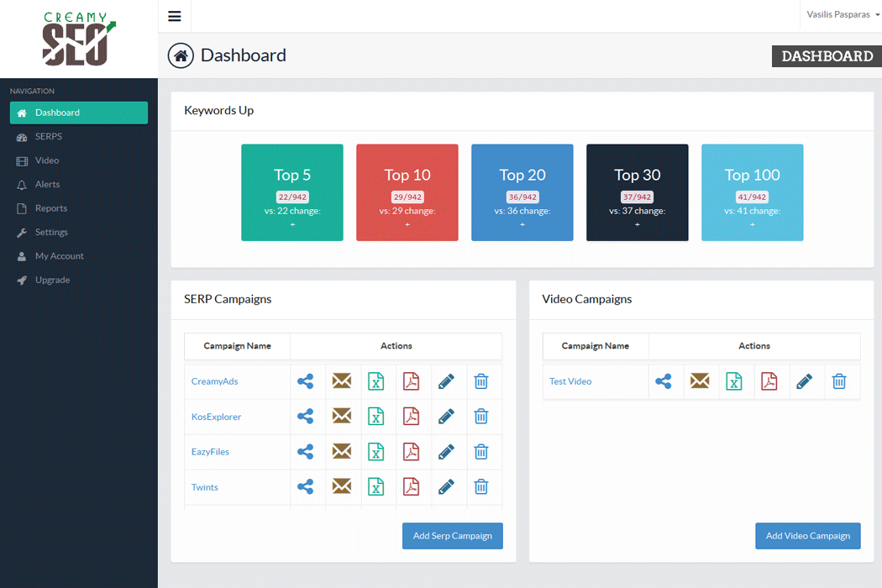Image resolution: width=882 pixels, height=588 pixels.
Task: Share the EazyFiles campaign
Action: (306, 452)
